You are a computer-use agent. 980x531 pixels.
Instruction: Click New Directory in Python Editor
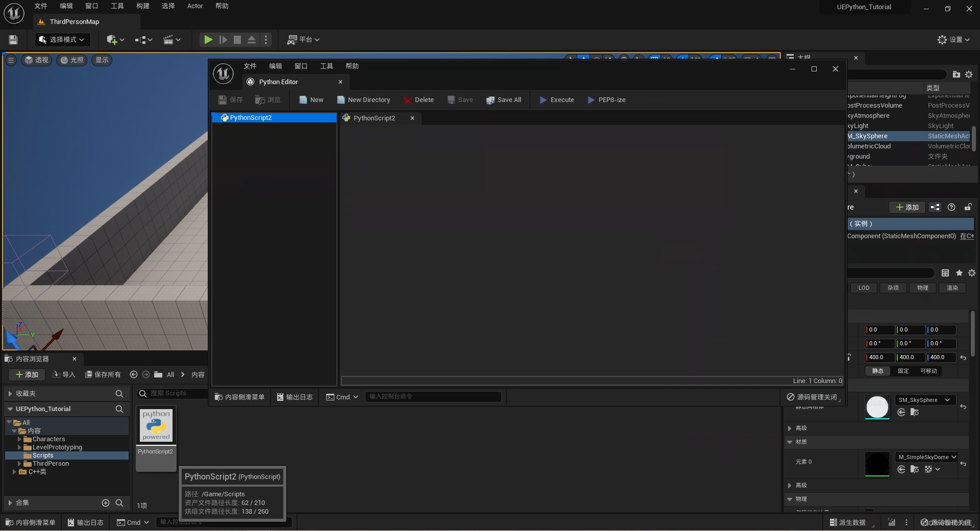[364, 100]
